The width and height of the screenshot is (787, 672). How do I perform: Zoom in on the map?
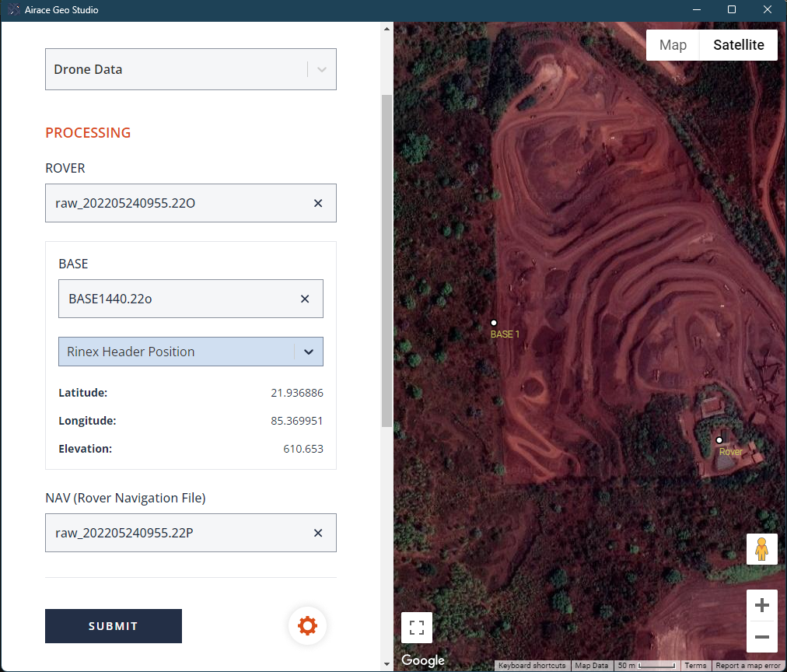[x=761, y=605]
